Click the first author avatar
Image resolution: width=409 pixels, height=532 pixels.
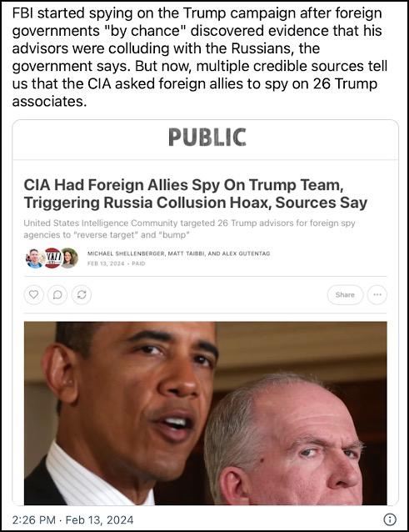click(x=34, y=258)
